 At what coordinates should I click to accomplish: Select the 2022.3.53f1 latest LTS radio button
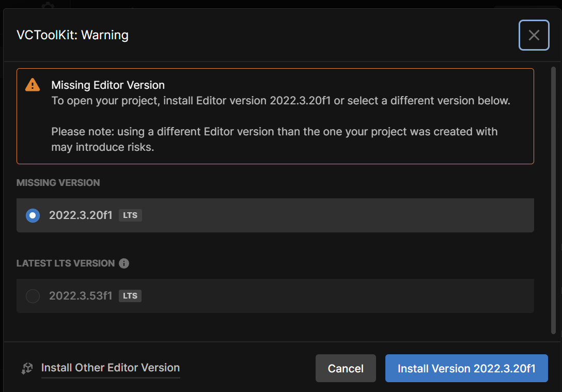point(33,296)
